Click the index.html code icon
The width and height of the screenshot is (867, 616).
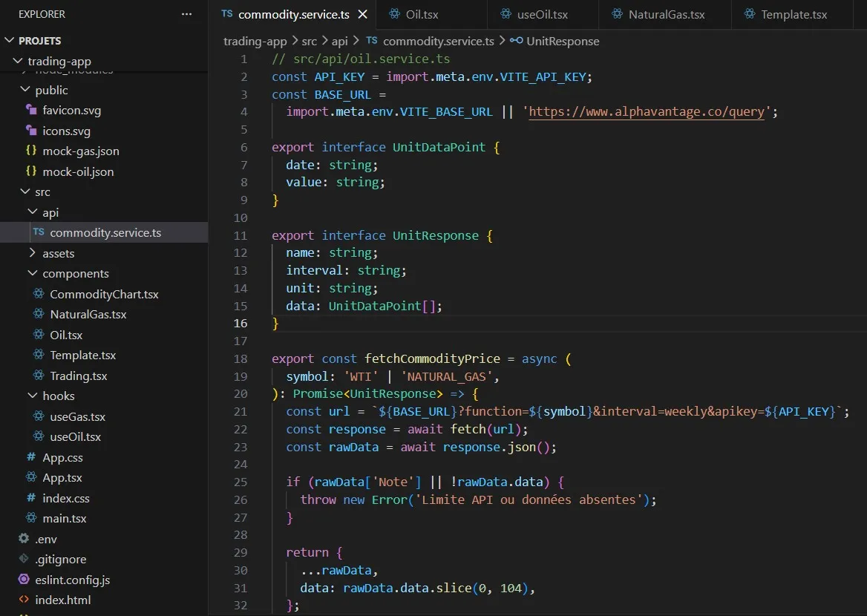point(24,600)
